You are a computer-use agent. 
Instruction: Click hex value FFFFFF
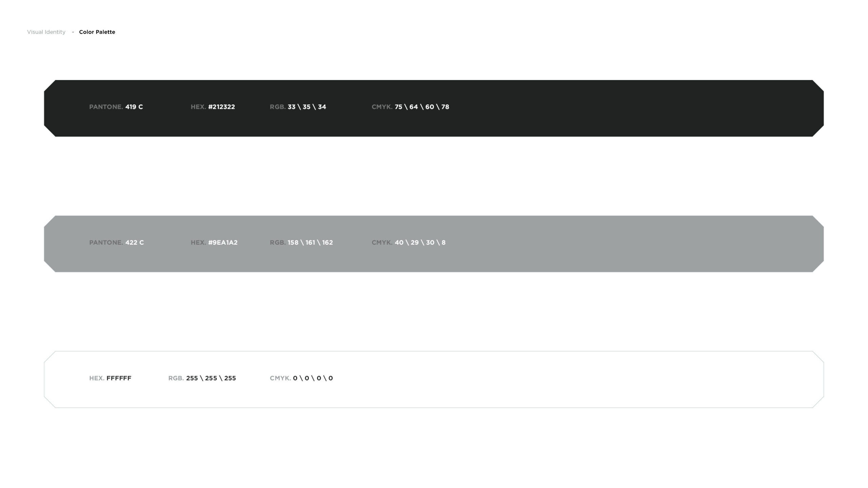pyautogui.click(x=119, y=378)
